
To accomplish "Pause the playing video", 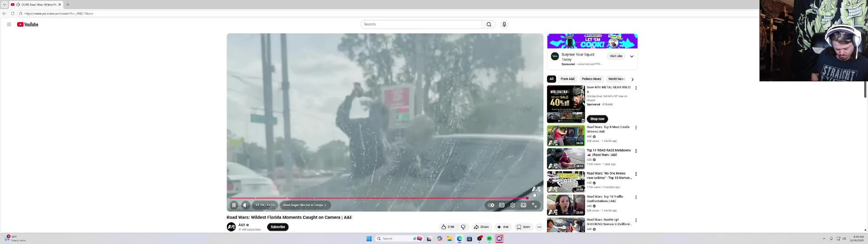I will [234, 205].
